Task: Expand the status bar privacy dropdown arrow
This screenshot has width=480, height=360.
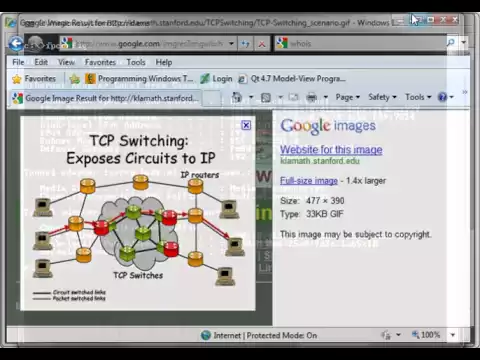Action: pos(398,335)
